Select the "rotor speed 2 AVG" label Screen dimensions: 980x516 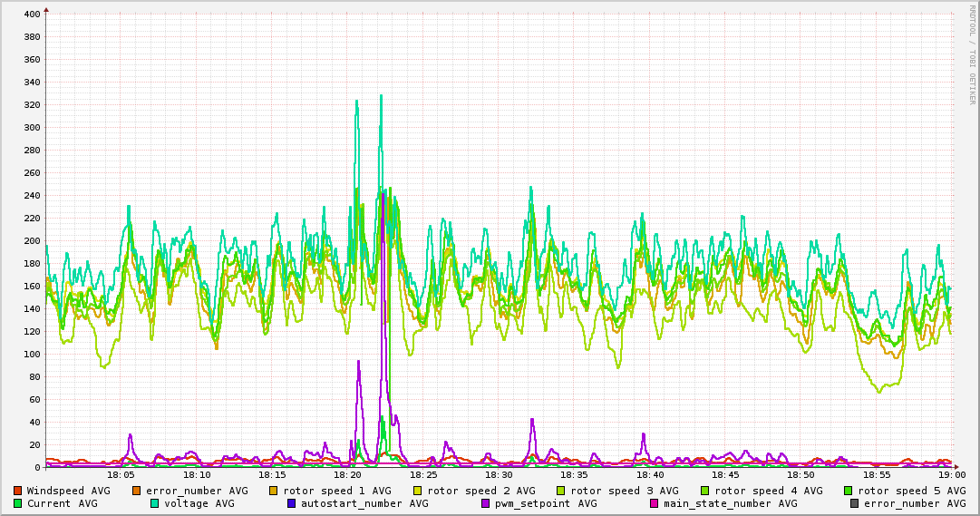(x=481, y=491)
